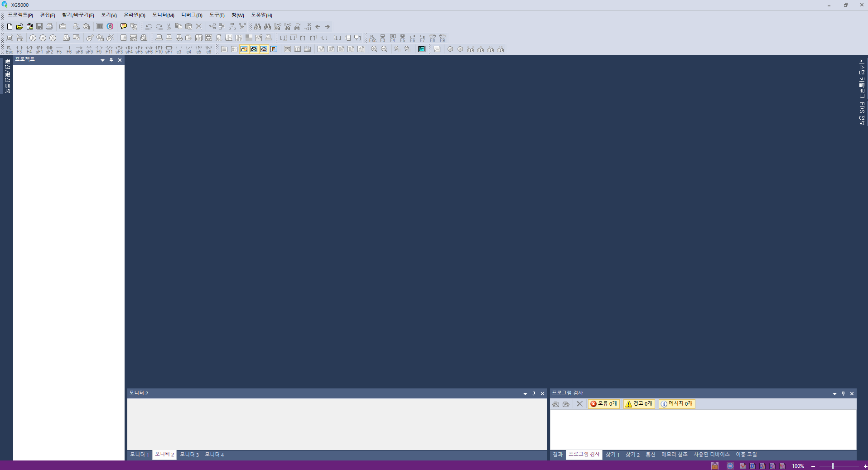Pin the 프로젝트 panel
This screenshot has width=868, height=470.
111,60
